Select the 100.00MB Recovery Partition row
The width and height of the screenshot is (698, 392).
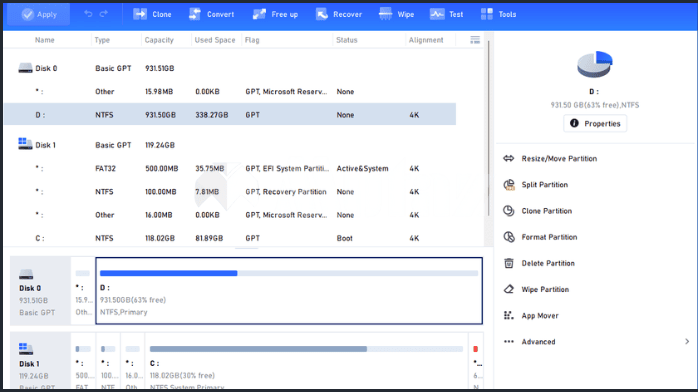coord(230,192)
